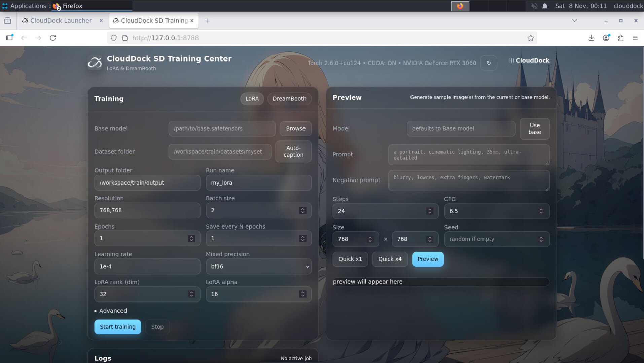644x363 pixels.
Task: Click the Firefox account icon
Action: (606, 38)
